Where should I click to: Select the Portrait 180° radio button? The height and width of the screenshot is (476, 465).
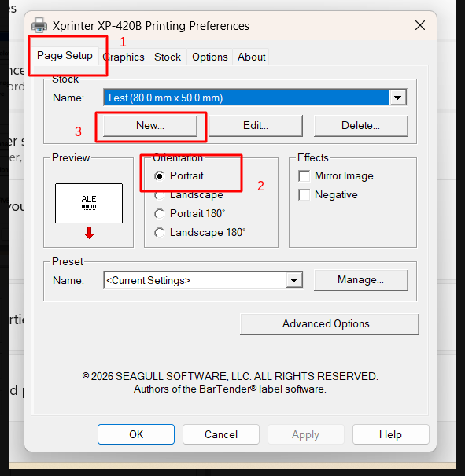point(159,214)
